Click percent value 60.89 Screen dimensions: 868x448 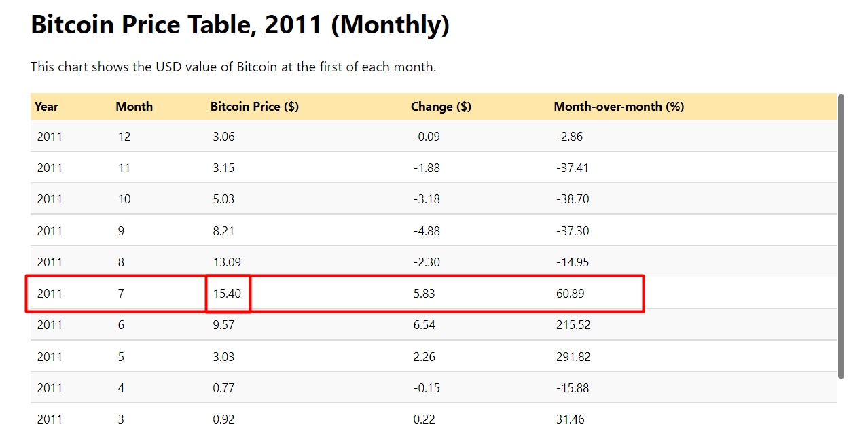click(570, 294)
